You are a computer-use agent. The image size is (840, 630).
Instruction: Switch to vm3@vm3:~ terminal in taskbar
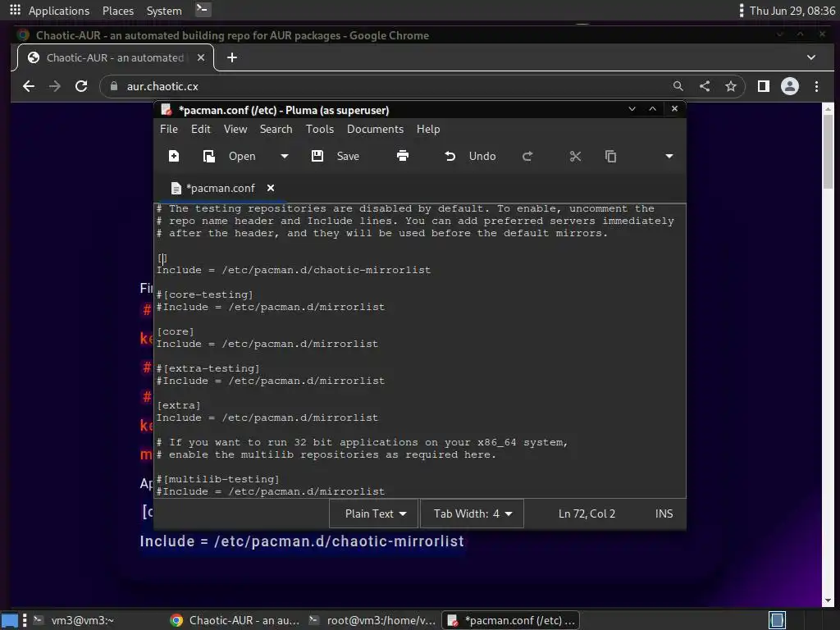point(75,620)
